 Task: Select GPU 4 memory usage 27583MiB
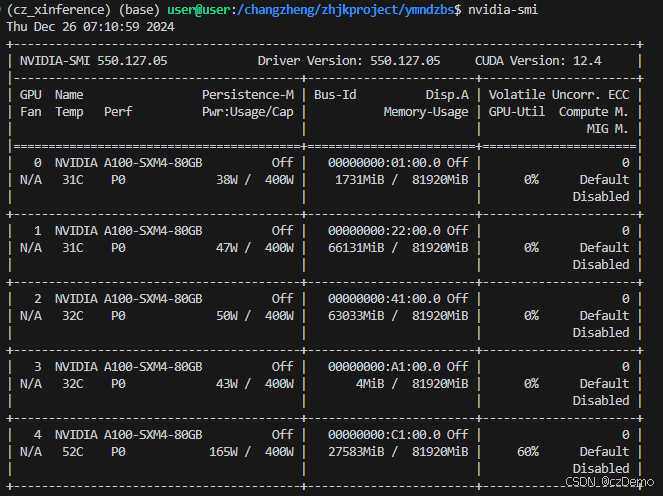[x=356, y=452]
